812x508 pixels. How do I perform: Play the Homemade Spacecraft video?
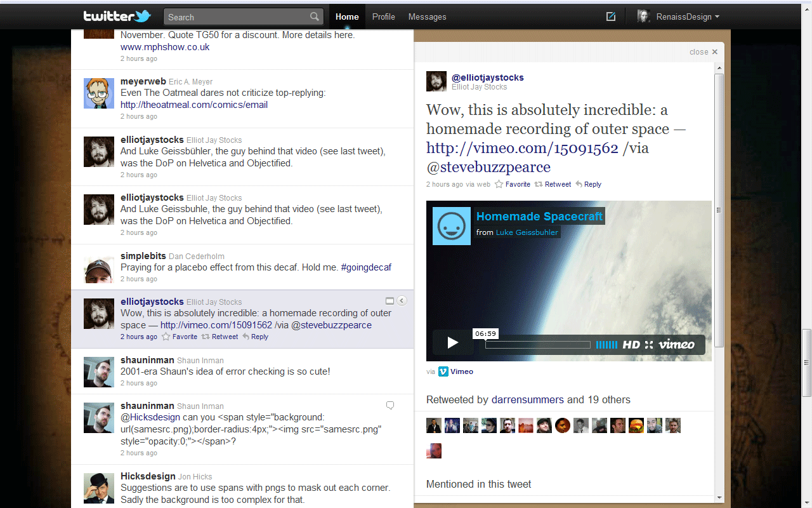click(452, 343)
